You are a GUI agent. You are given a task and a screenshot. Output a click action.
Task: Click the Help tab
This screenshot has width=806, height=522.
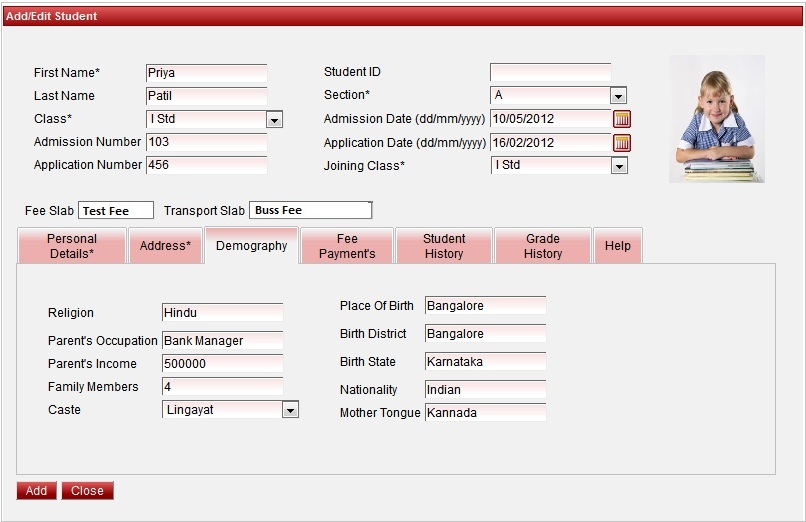(x=618, y=246)
